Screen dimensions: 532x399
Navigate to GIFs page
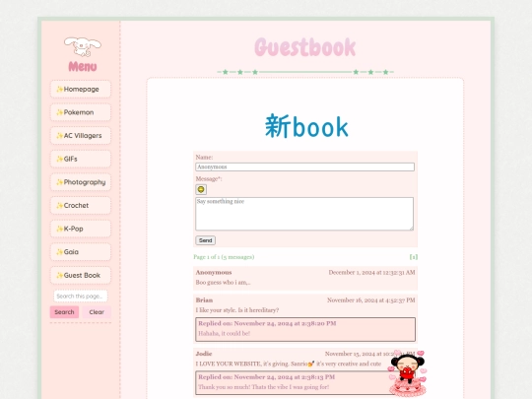(x=81, y=159)
